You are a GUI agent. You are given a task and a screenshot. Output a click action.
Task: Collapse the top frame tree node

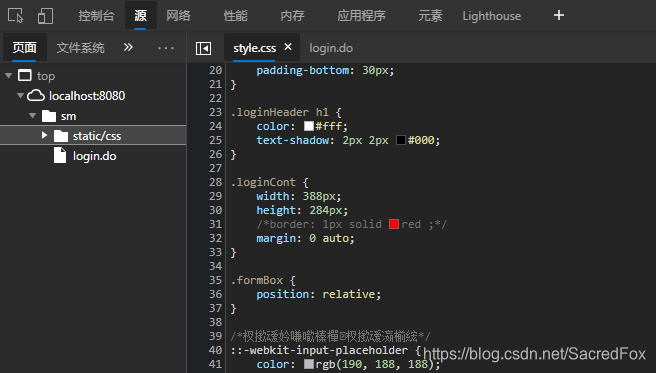point(8,76)
